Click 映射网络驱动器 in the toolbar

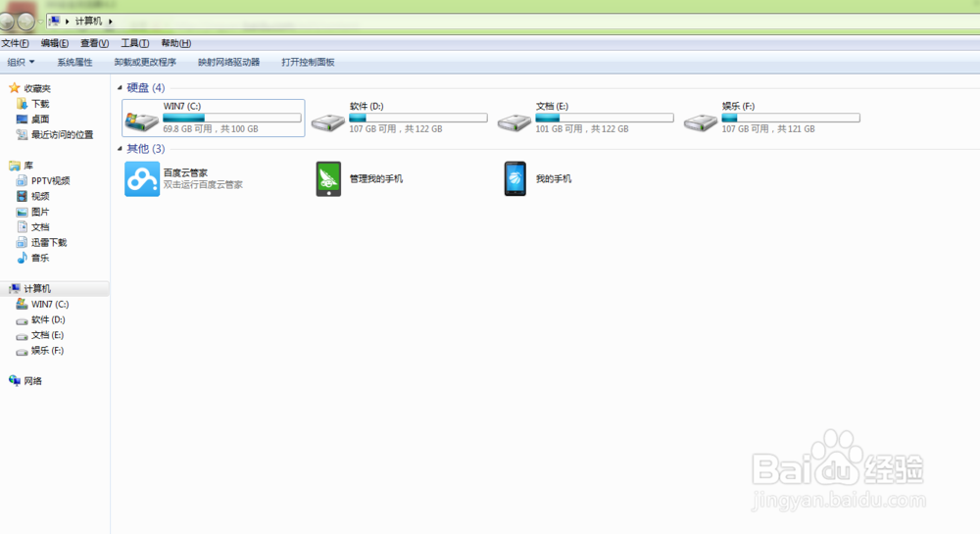click(x=228, y=62)
